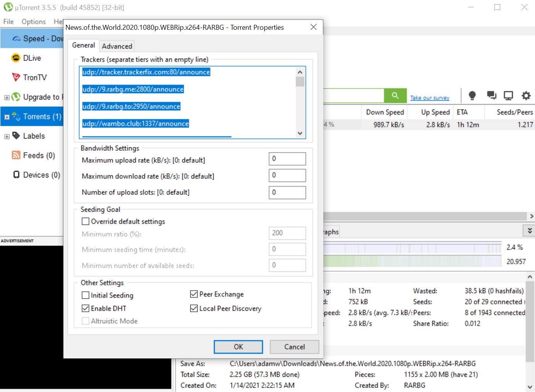Click trackers list scroll down arrow
Screen dimensions: 535x392
(300, 133)
